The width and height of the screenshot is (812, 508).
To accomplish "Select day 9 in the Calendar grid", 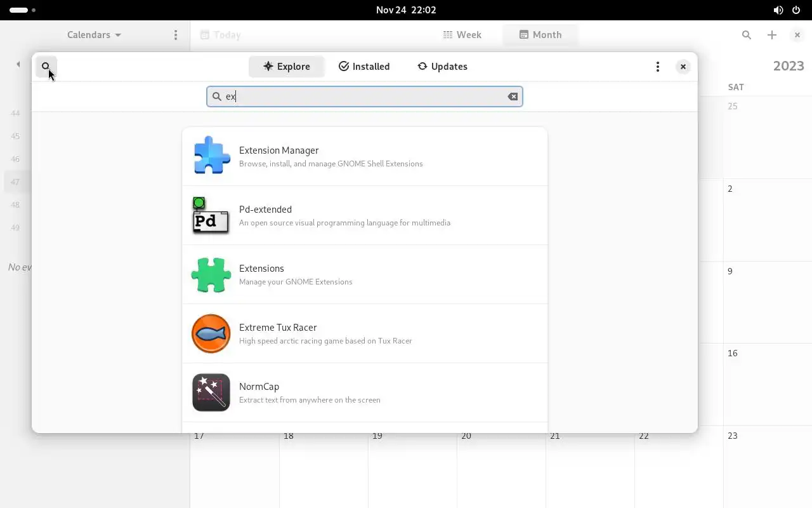I will pos(768,303).
